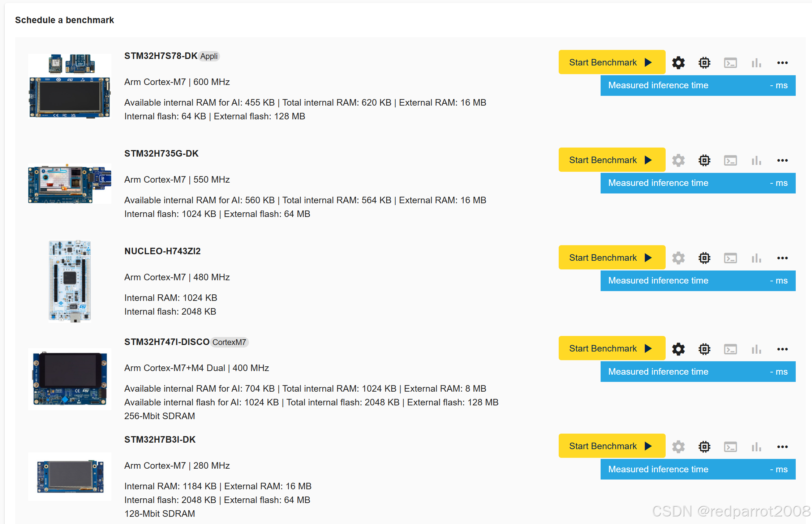Click the Schedule a benchmark heading
812x524 pixels.
64,20
